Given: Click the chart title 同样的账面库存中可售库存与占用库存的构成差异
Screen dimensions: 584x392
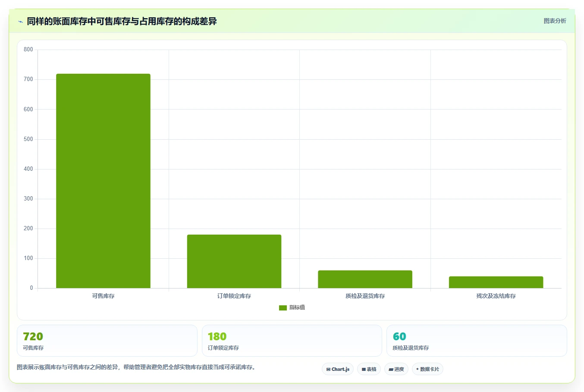Looking at the screenshot, I should (x=122, y=21).
